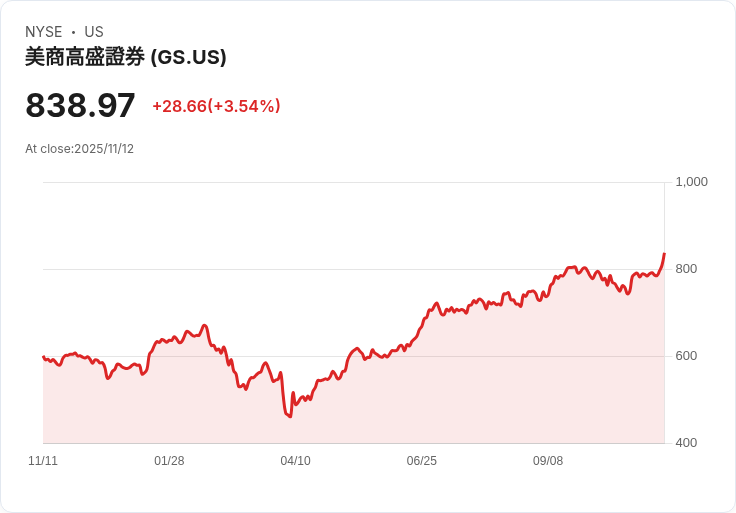Click the At close:2025/11/12 timestamp
This screenshot has width=736, height=513.
pos(79,149)
